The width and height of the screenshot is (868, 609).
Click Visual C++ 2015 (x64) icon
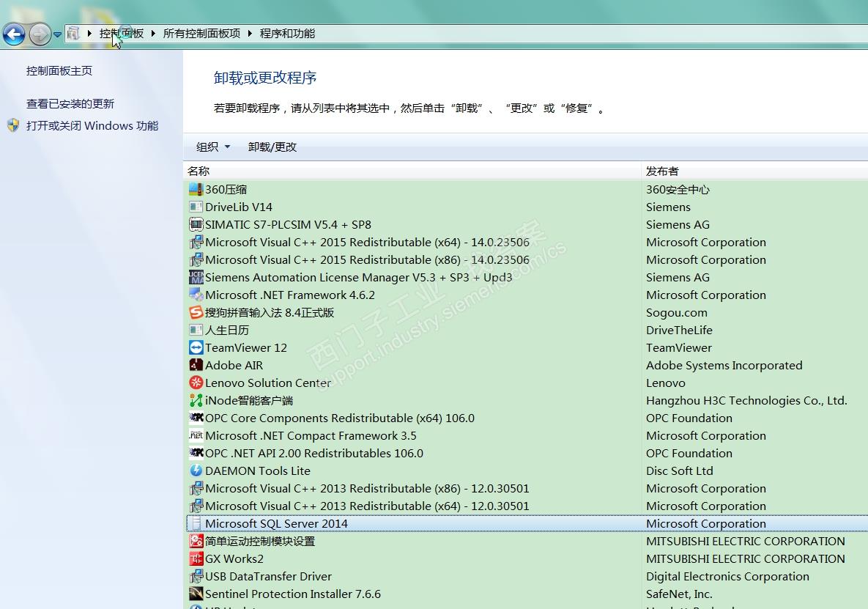coord(196,242)
